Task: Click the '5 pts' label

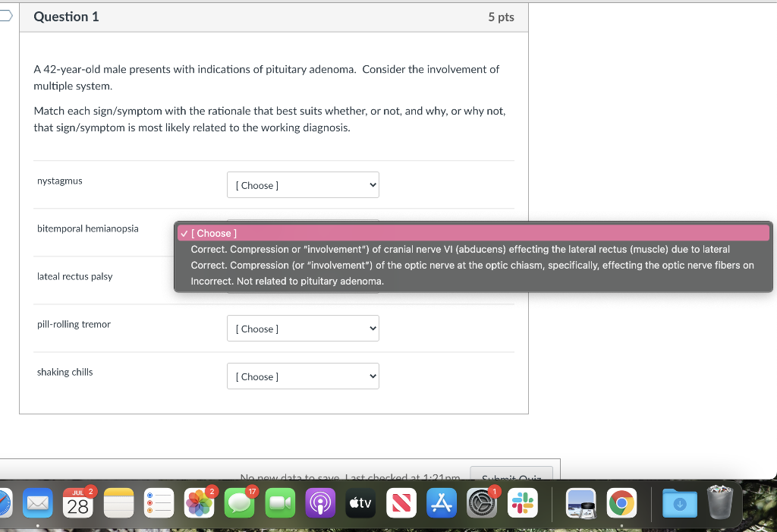Action: point(501,17)
